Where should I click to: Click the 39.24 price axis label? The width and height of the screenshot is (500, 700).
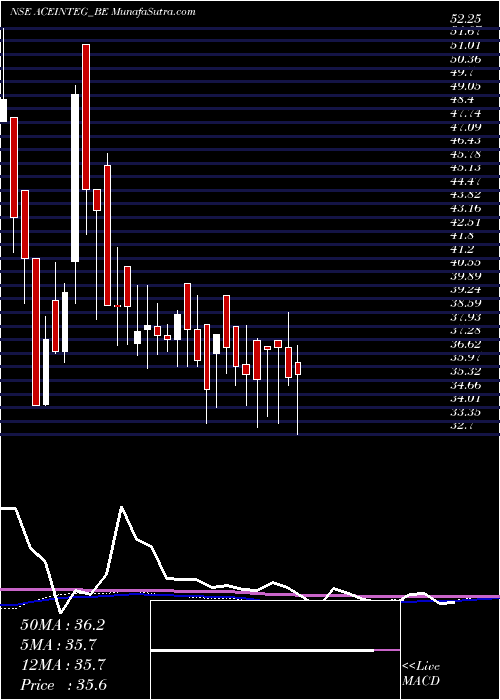coord(466,291)
